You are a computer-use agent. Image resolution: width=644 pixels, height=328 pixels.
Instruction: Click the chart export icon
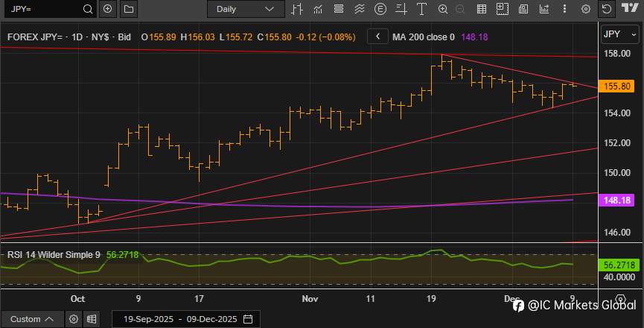coord(544,9)
